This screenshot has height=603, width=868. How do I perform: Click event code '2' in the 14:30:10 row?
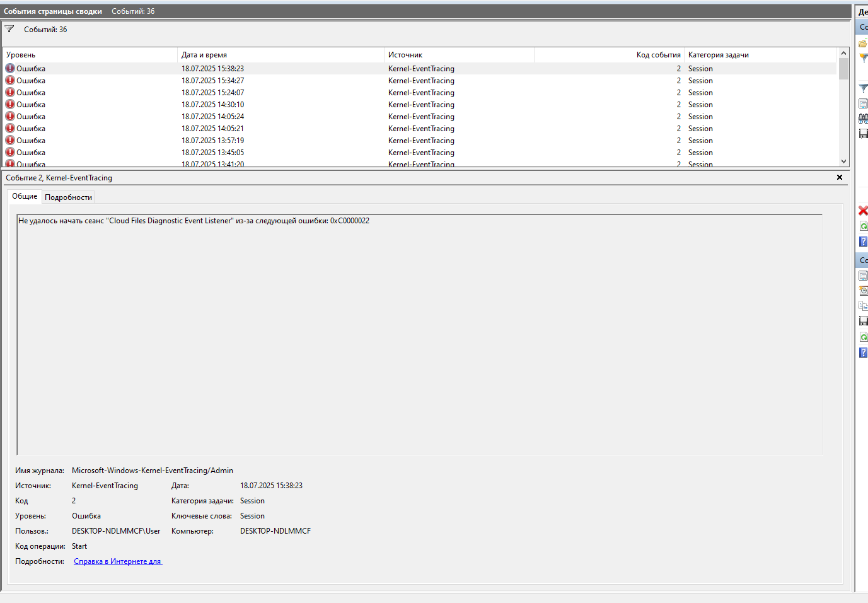tap(679, 105)
